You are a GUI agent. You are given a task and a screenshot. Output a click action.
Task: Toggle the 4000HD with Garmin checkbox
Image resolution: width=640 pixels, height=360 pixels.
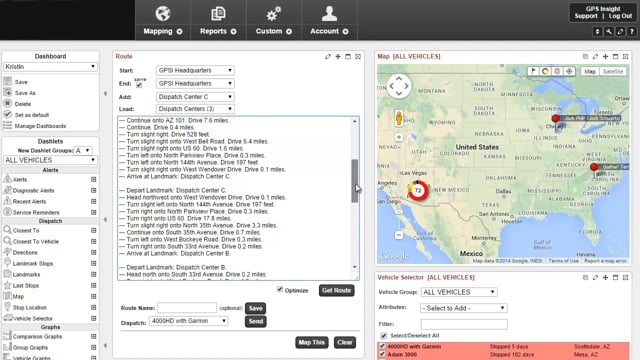pyautogui.click(x=382, y=347)
